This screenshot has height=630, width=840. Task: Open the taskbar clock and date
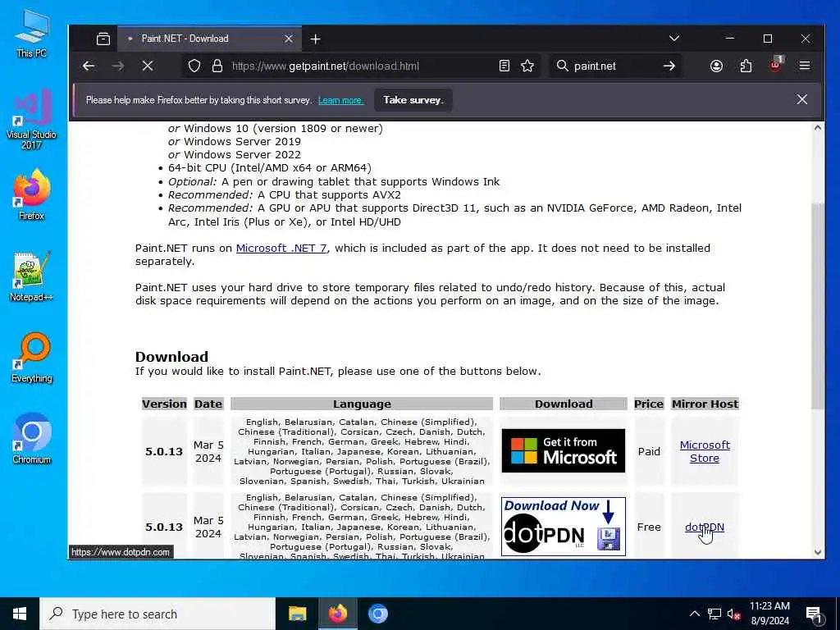(769, 614)
